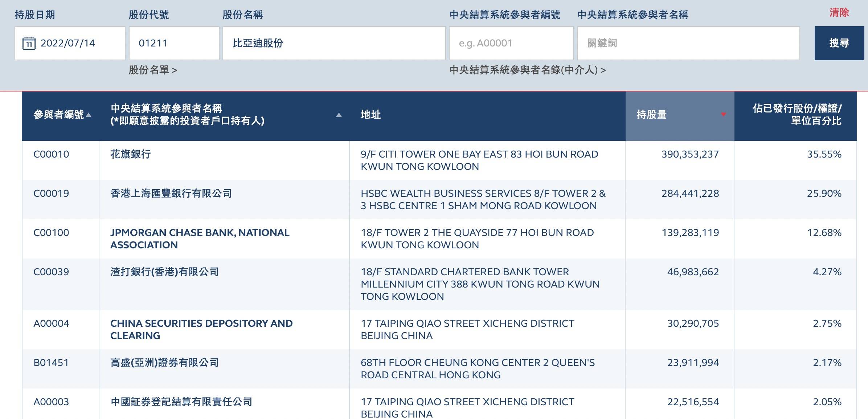The width and height of the screenshot is (868, 419).
Task: Select 渣打銀行(香港)有限公司 name
Action: pyautogui.click(x=164, y=272)
